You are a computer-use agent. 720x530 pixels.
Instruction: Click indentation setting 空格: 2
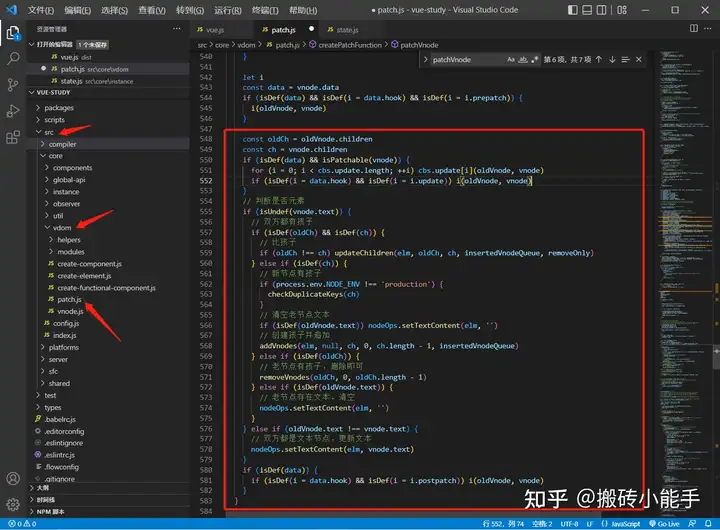[x=542, y=524]
